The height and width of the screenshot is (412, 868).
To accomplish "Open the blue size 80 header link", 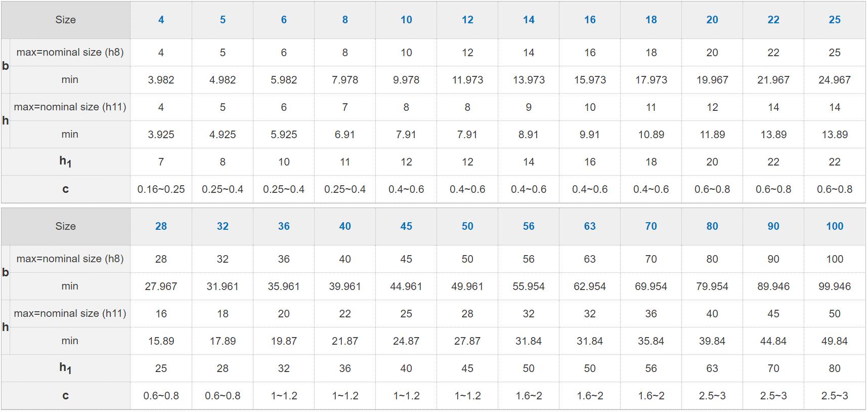I will 712,226.
